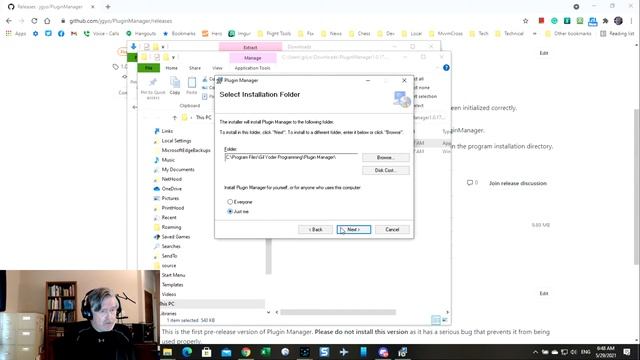Open the Chrome profile avatar
The height and width of the screenshot is (360, 640).
618,21
